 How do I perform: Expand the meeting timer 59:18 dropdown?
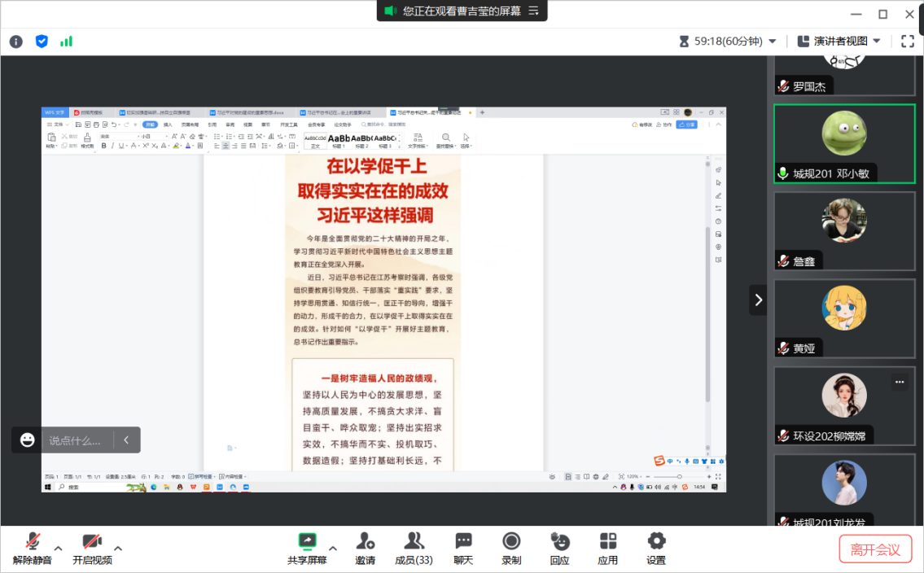coord(772,42)
